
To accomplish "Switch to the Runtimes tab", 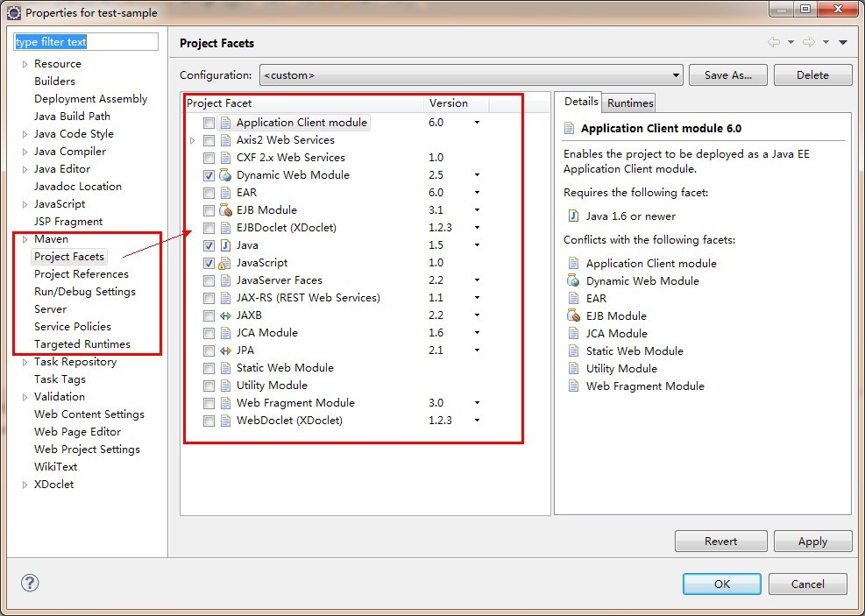I will [630, 103].
